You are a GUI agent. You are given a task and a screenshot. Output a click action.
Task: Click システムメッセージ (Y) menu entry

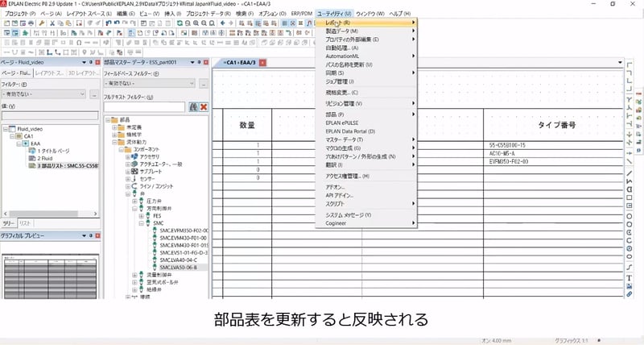click(x=366, y=215)
